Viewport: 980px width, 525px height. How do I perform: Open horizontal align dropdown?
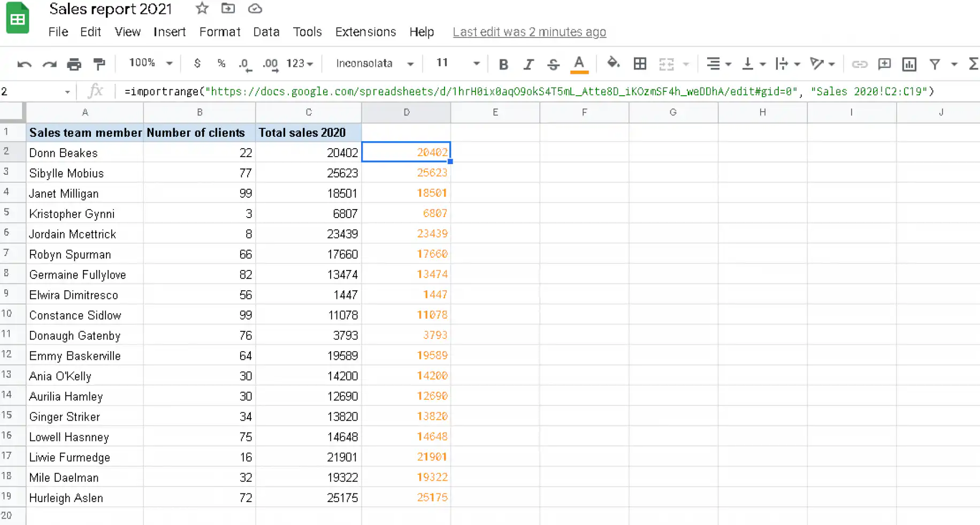(718, 64)
